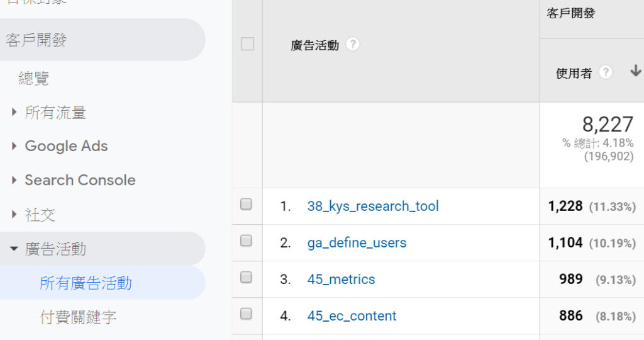Select 所有廣告活動 sidebar item
Image resolution: width=644 pixels, height=340 pixels.
pyautogui.click(x=86, y=283)
